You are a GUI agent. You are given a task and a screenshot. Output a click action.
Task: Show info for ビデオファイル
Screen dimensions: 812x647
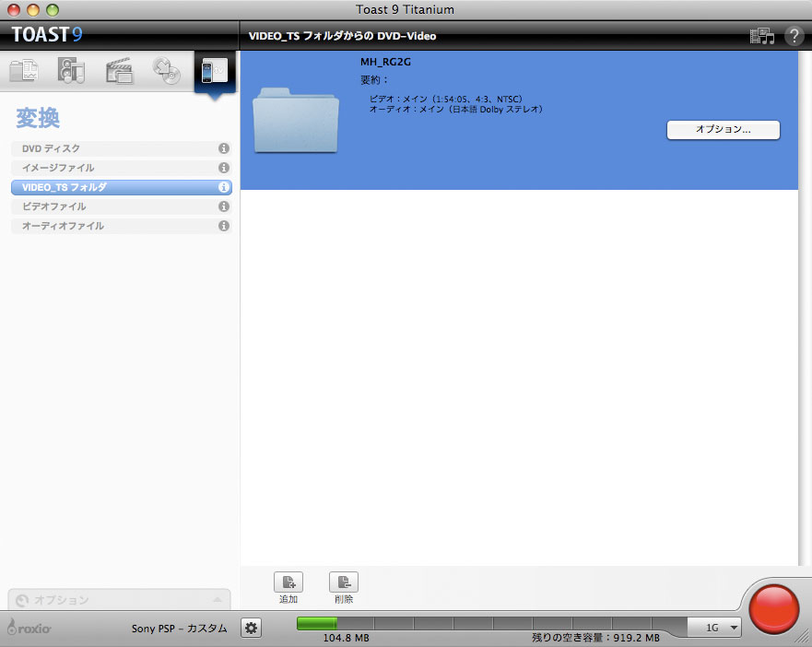[224, 206]
